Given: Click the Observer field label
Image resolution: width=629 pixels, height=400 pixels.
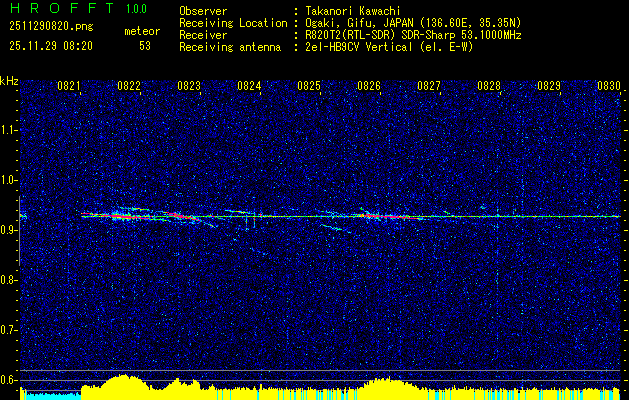Looking at the screenshot, I should pyautogui.click(x=203, y=11).
